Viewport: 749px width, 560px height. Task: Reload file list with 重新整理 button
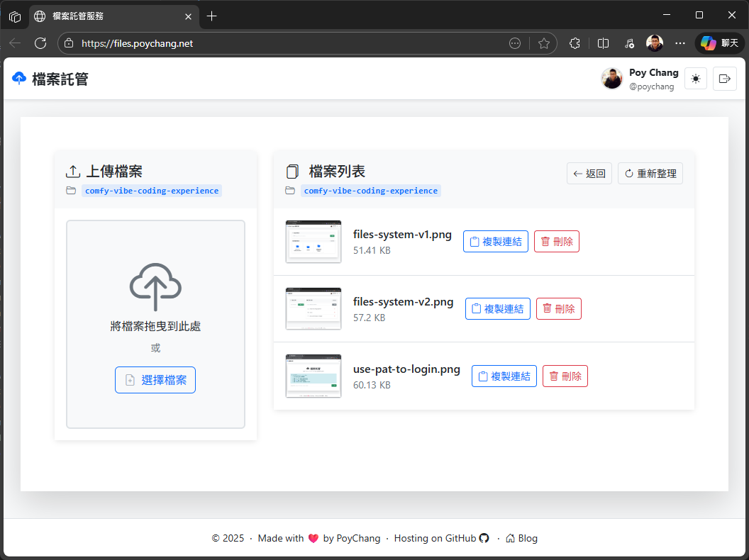(x=650, y=174)
